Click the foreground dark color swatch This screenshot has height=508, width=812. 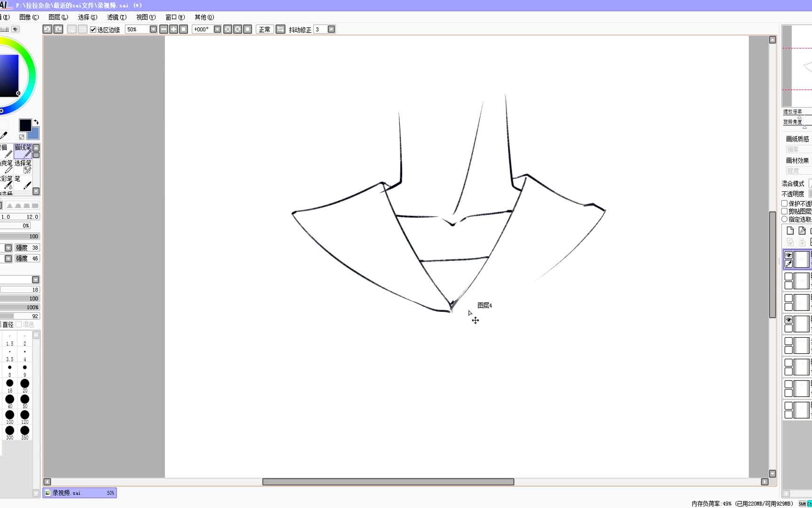coord(25,125)
